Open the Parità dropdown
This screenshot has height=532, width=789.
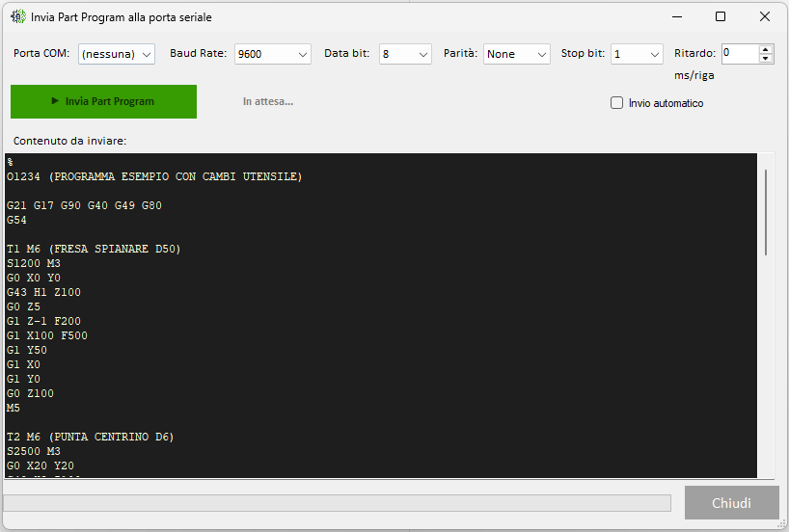tap(516, 54)
